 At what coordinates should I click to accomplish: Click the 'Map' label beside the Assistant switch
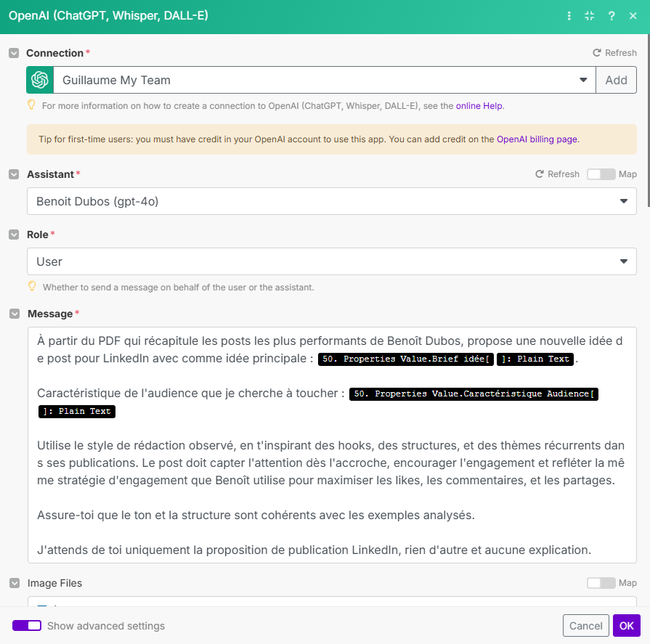click(x=627, y=174)
